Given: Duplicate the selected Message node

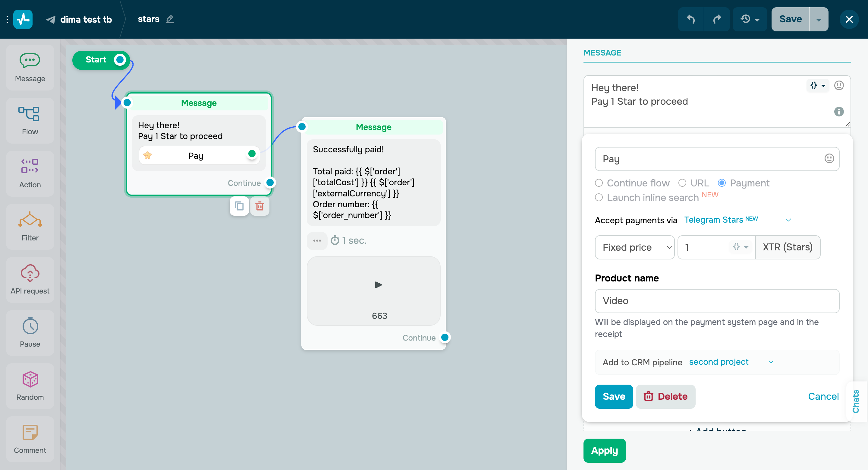Looking at the screenshot, I should click(239, 206).
